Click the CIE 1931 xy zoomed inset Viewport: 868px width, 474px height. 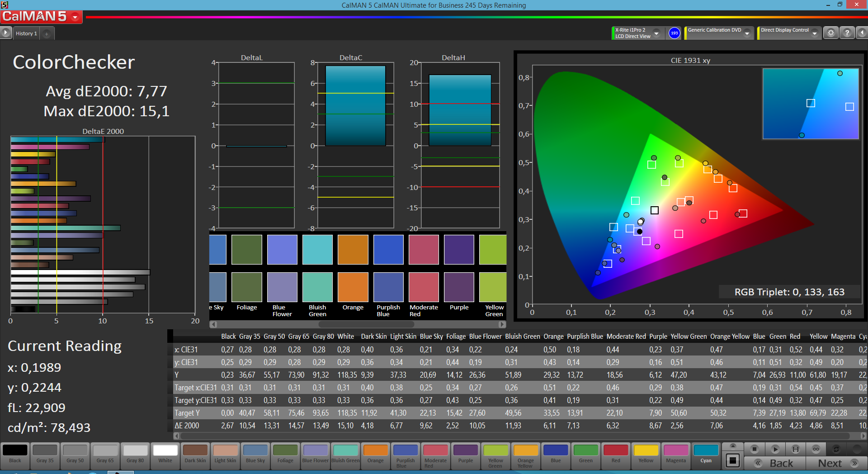pyautogui.click(x=811, y=104)
